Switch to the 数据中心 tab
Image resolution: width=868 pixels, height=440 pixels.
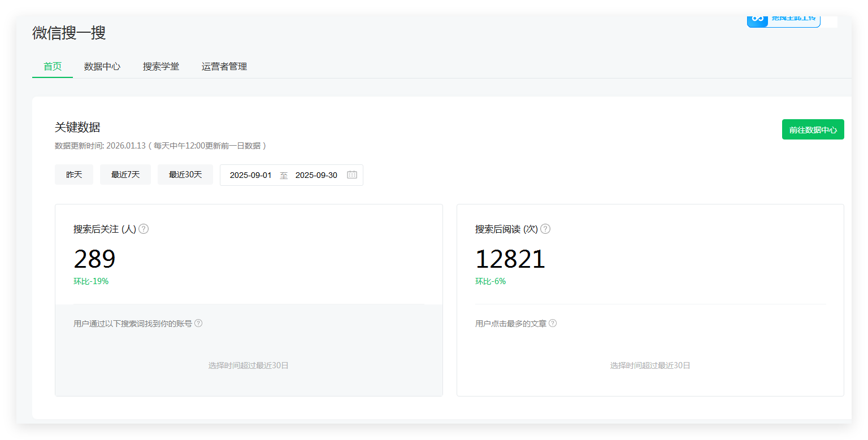(x=102, y=67)
